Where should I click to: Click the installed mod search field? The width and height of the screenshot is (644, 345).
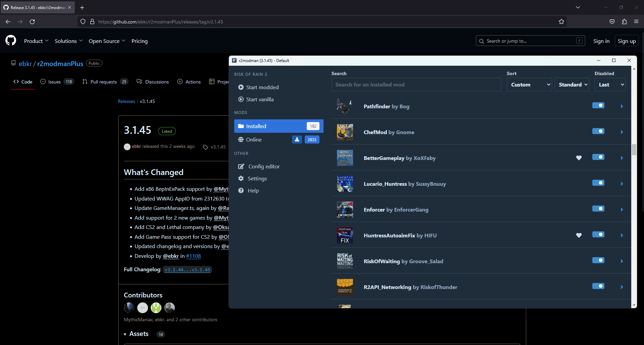pos(416,84)
